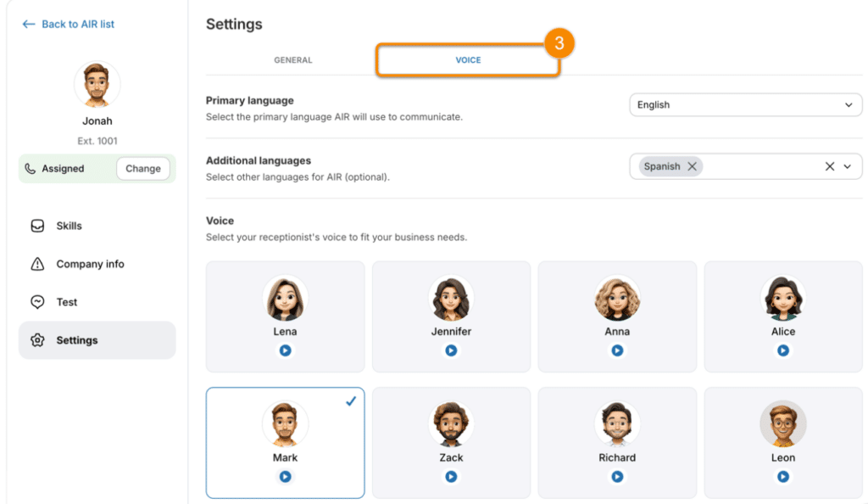This screenshot has width=868, height=504.
Task: Click Jonah's profile avatar
Action: click(97, 84)
